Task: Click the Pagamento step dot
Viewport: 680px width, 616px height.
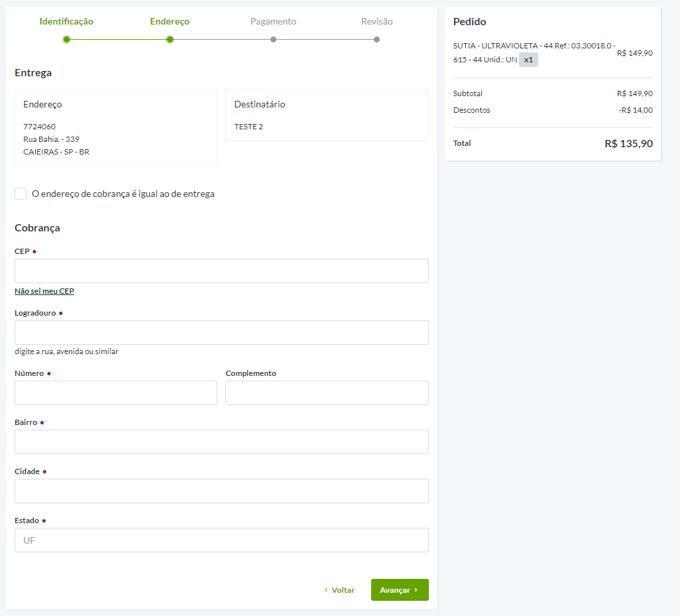Action: [273, 39]
